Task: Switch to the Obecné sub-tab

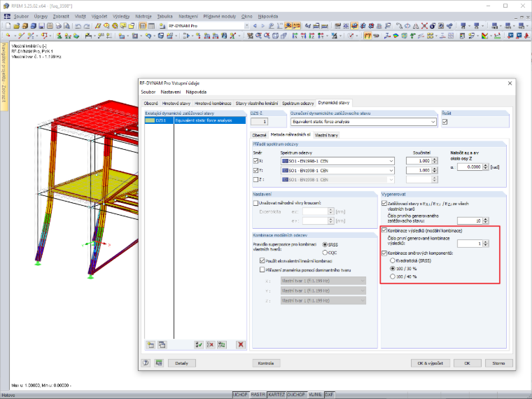Action: [x=259, y=135]
